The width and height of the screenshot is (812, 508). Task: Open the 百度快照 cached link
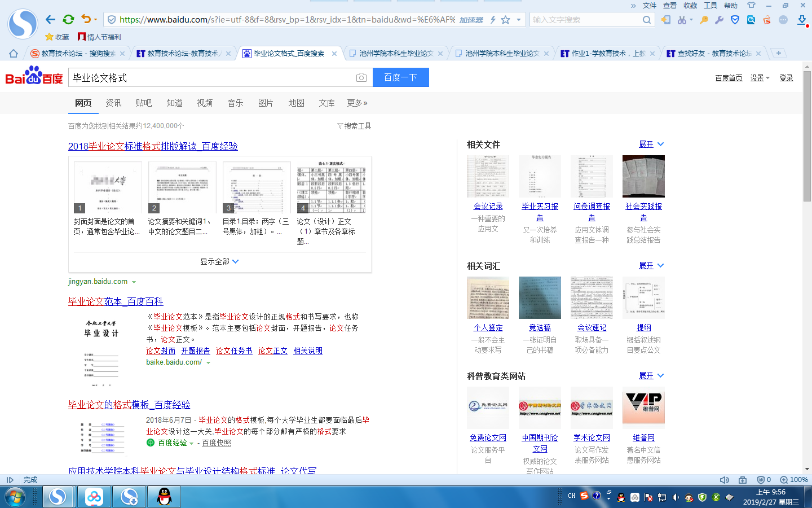(217, 443)
